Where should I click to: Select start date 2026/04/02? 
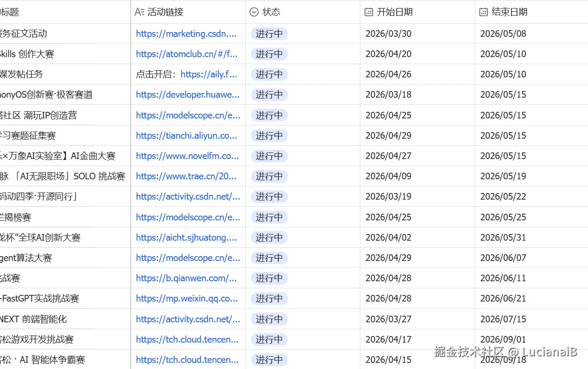(388, 237)
